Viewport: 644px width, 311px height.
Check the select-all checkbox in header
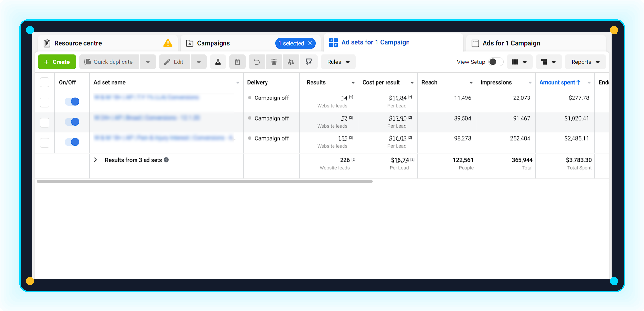point(45,82)
